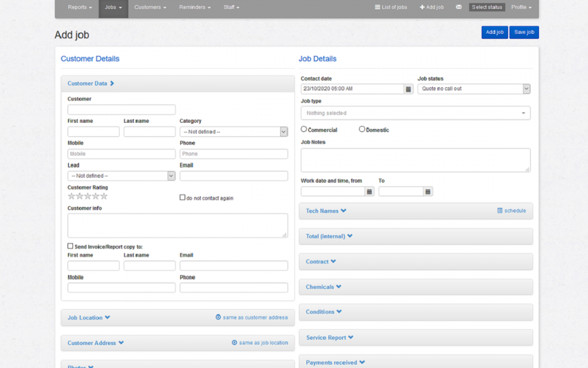
Task: Click the blue Add job button
Action: [494, 32]
